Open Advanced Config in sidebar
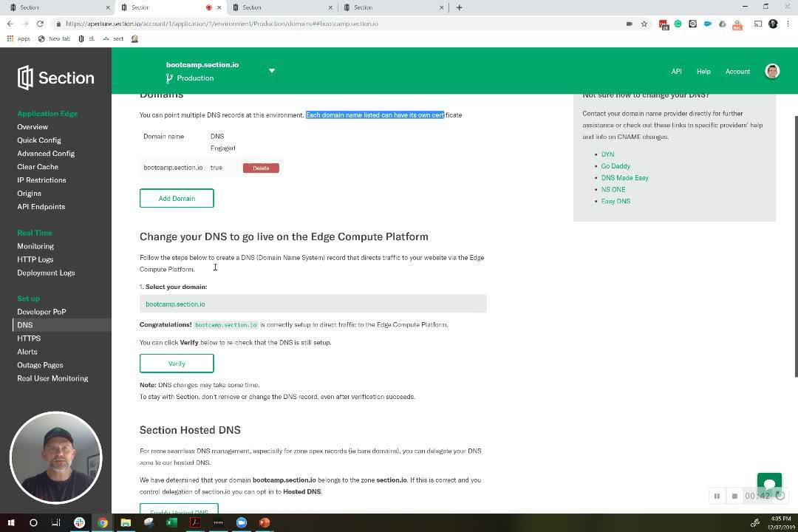The width and height of the screenshot is (798, 532). [46, 153]
